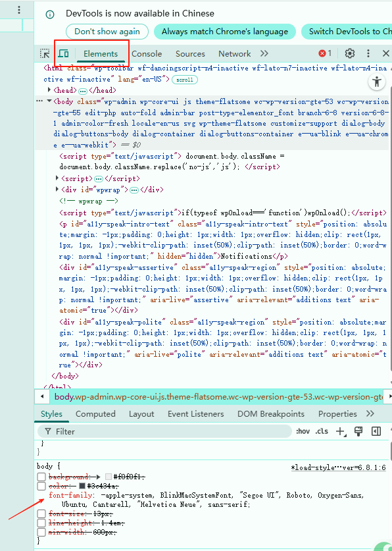Click the red error count badge
Screen dimensions: 392x551
[325, 53]
